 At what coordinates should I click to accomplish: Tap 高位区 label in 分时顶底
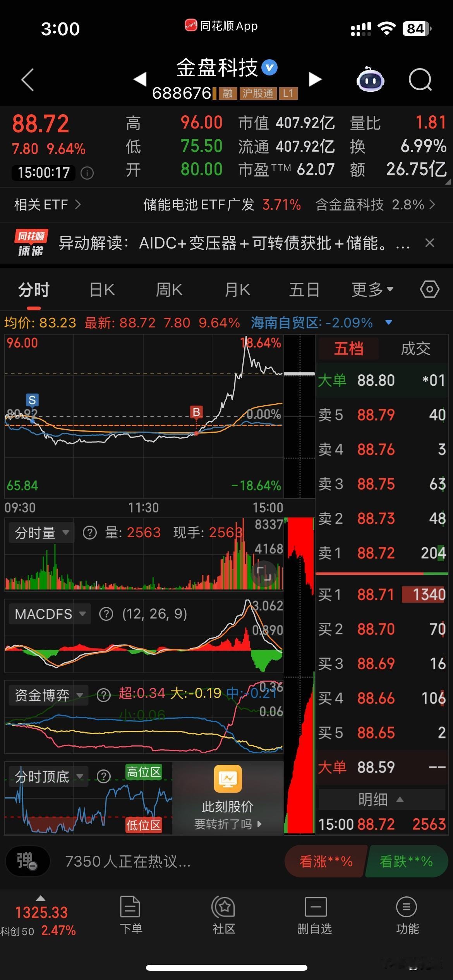click(144, 772)
